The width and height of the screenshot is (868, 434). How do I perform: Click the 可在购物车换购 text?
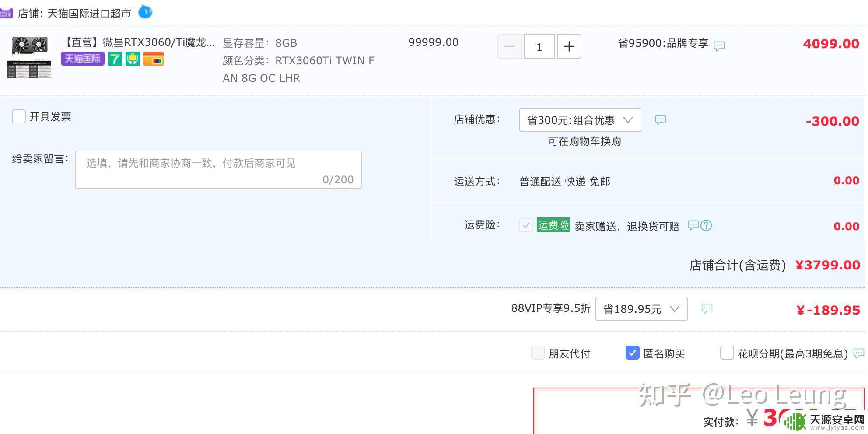[584, 141]
